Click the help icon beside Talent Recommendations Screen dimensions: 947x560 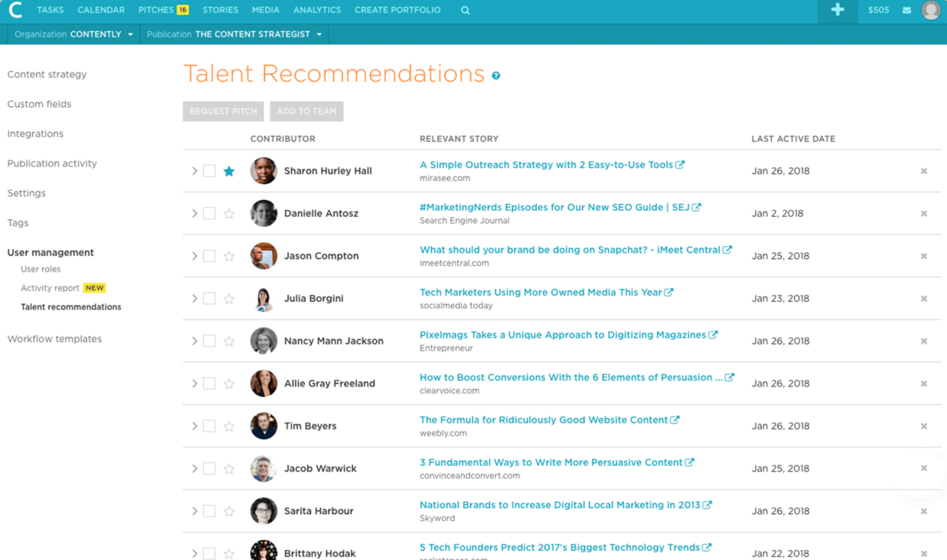pos(496,76)
